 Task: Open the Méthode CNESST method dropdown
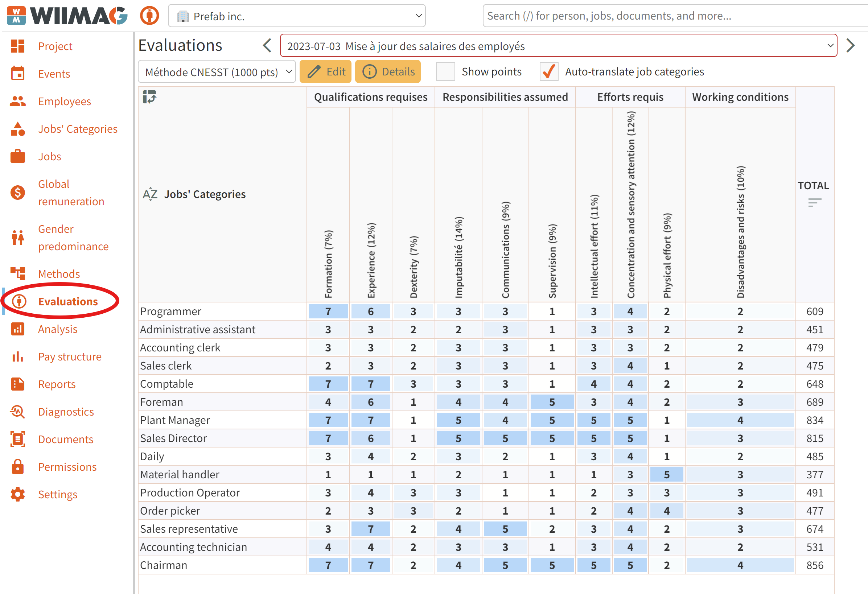(x=217, y=72)
